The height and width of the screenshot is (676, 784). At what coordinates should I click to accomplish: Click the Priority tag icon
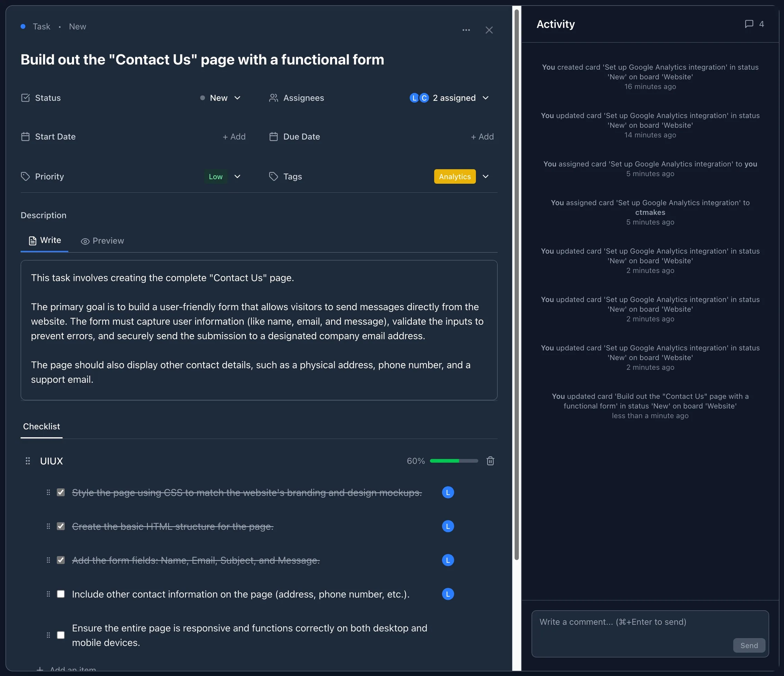pyautogui.click(x=25, y=176)
